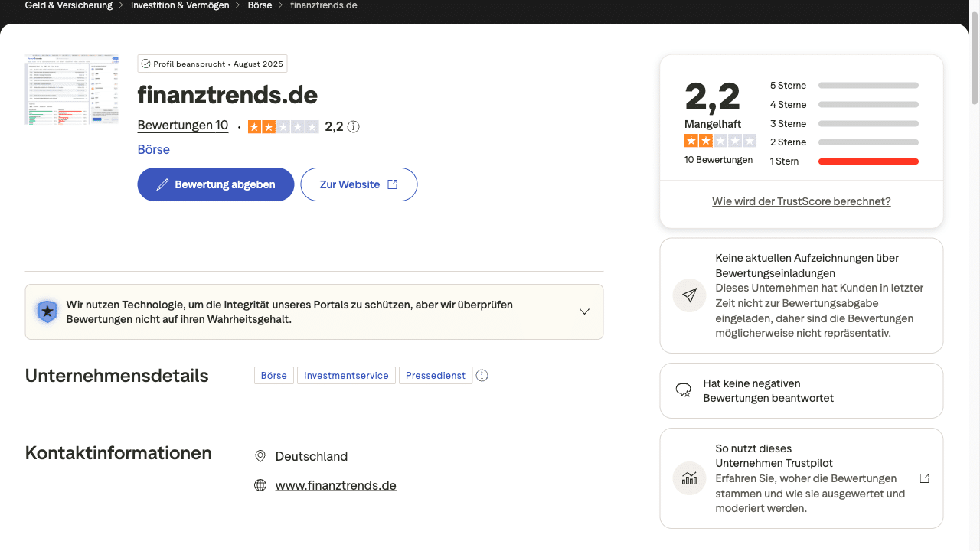Open the Börse breadcrumb link
Viewport: 980px width, 551px height.
point(260,5)
